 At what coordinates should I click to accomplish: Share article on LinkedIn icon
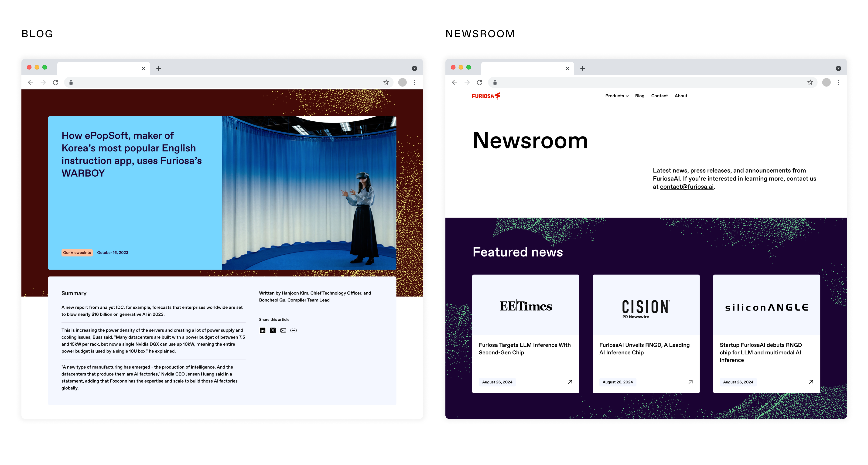pyautogui.click(x=263, y=331)
